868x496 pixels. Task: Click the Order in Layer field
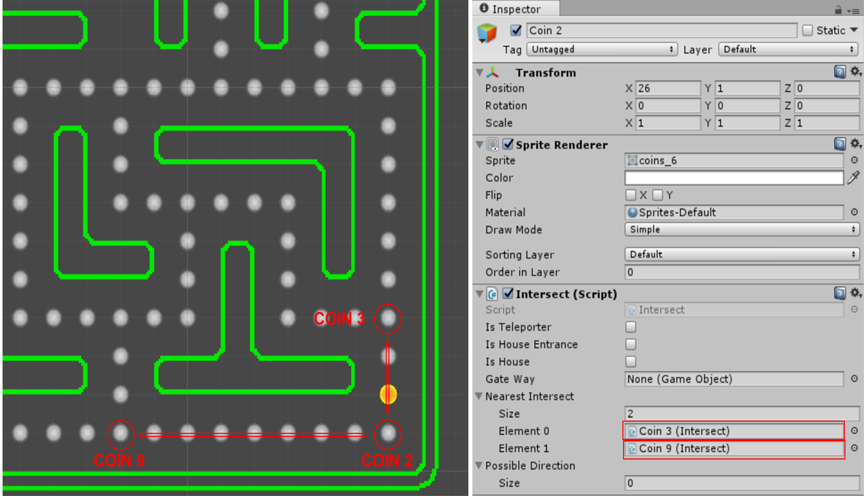coord(742,272)
